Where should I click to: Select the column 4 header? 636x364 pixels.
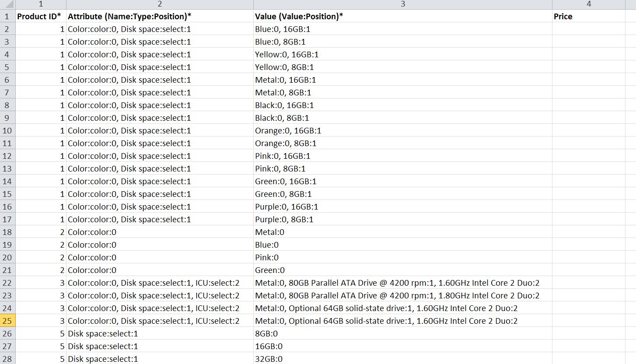click(588, 4)
